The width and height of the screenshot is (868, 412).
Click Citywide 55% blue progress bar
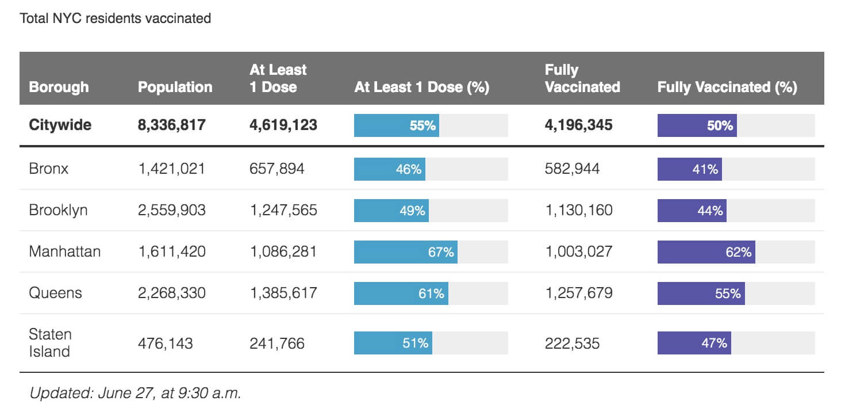397,125
